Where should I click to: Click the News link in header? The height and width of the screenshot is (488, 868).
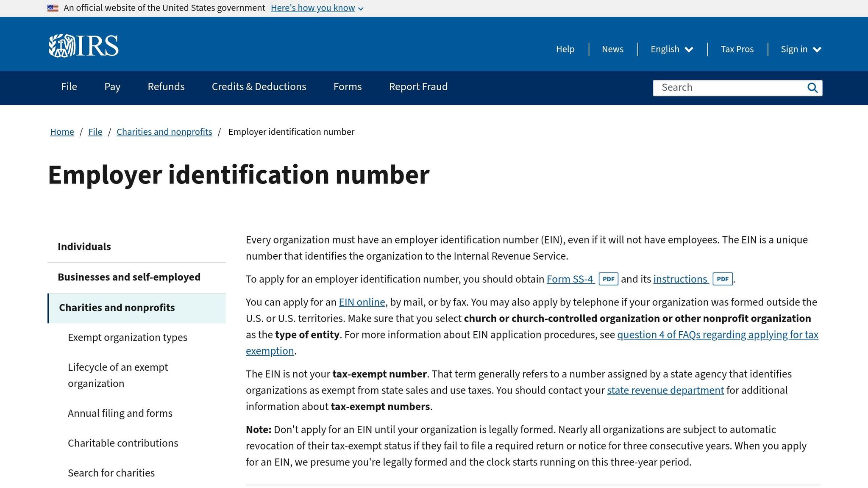coord(612,49)
